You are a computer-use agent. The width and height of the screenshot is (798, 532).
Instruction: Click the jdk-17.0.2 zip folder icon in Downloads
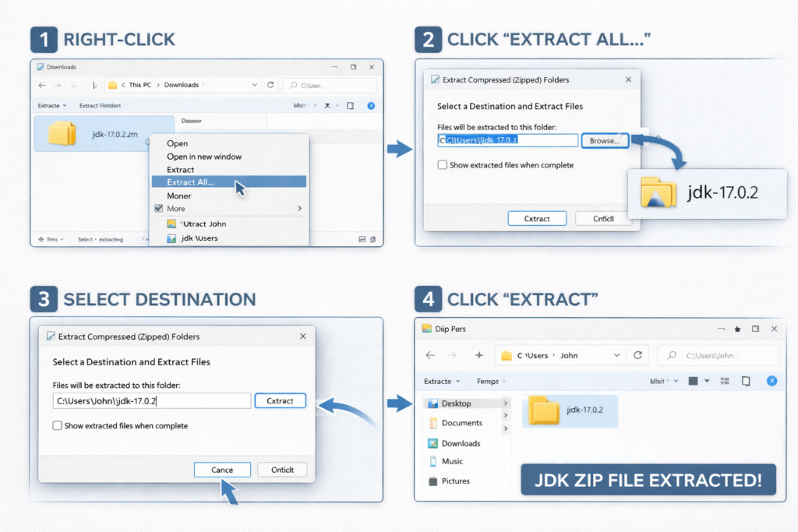click(x=62, y=133)
